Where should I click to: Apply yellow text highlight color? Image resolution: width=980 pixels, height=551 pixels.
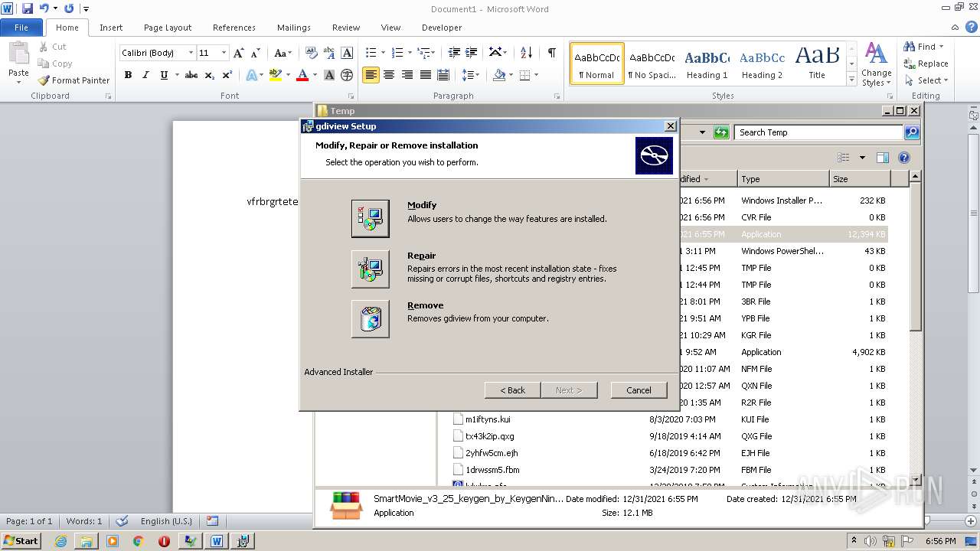tap(276, 75)
